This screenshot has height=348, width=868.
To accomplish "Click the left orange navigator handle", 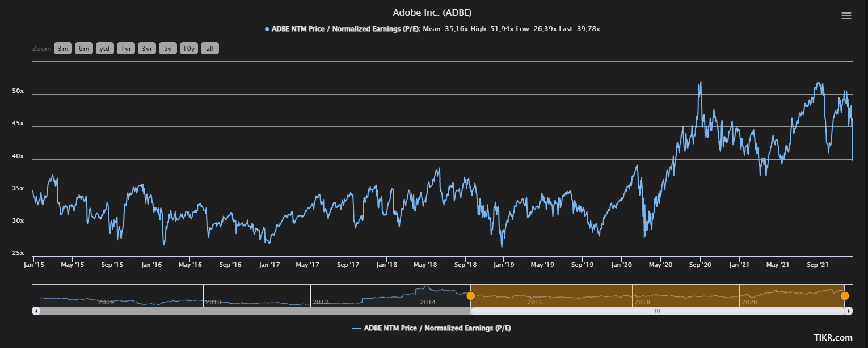I will click(470, 295).
